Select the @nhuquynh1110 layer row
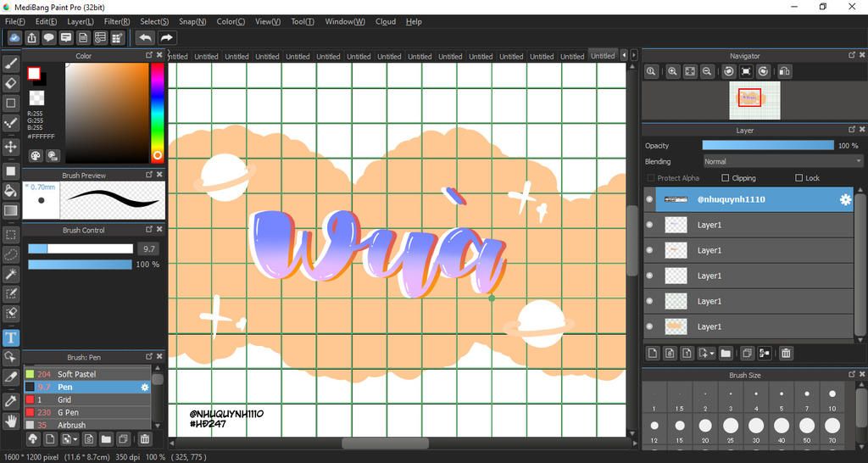This screenshot has height=463, width=868. [748, 199]
